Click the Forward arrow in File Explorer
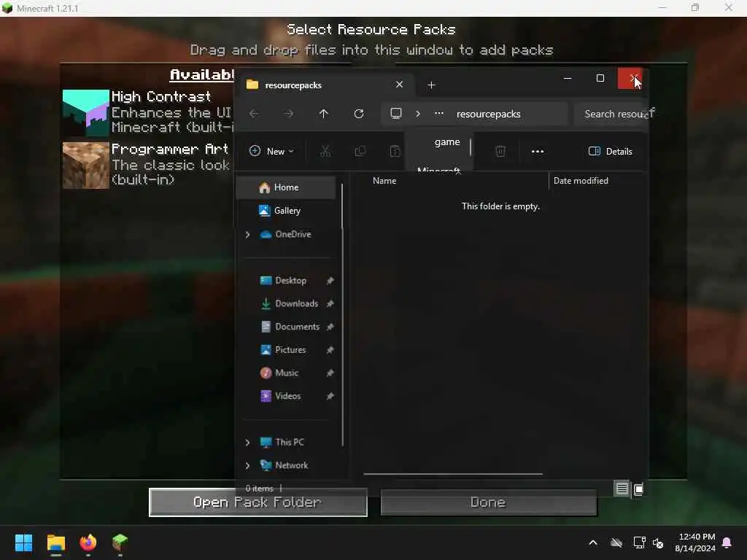Viewport: 747px width, 560px height. pyautogui.click(x=289, y=114)
